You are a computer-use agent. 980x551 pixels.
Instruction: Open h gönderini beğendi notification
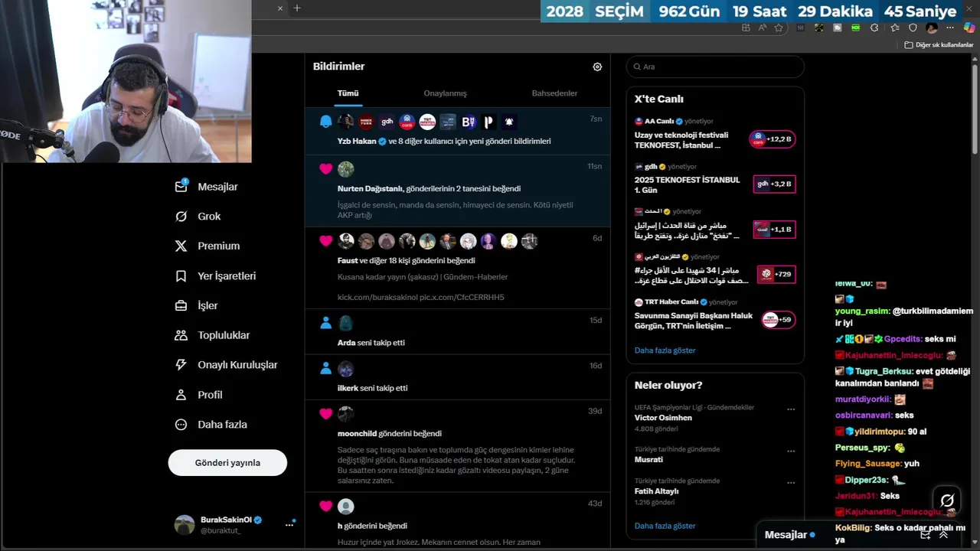tap(457, 520)
